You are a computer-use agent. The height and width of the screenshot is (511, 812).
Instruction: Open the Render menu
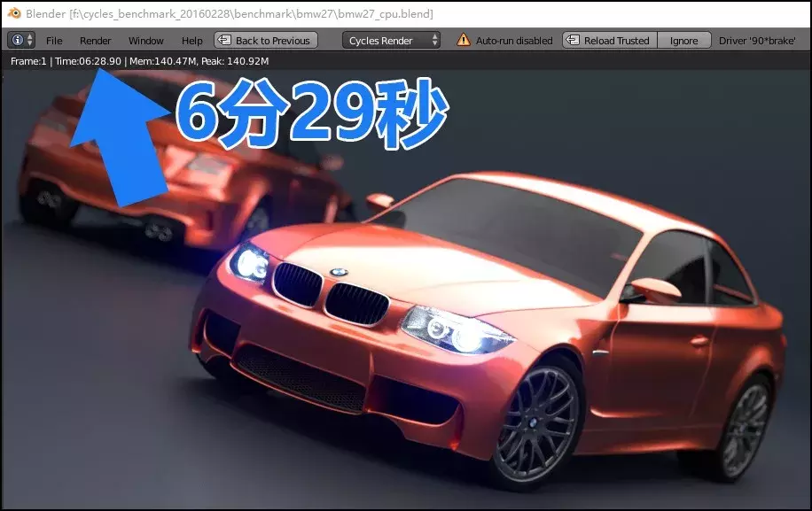click(95, 40)
